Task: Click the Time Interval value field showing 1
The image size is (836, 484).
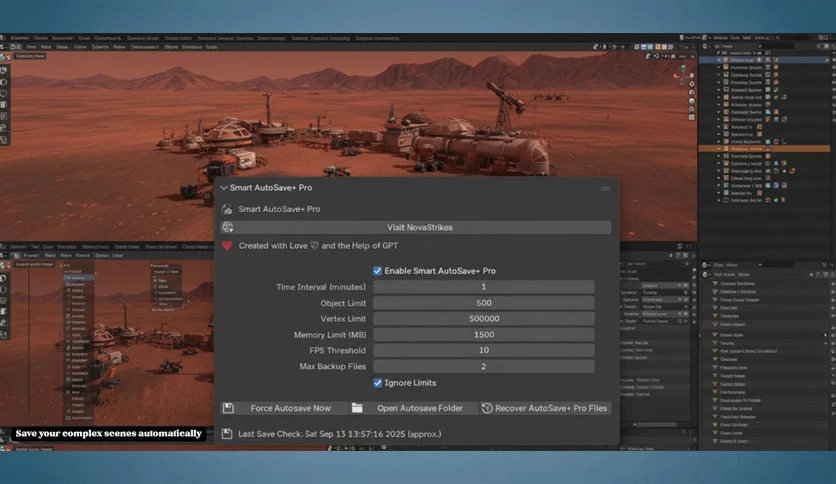Action: click(x=484, y=287)
